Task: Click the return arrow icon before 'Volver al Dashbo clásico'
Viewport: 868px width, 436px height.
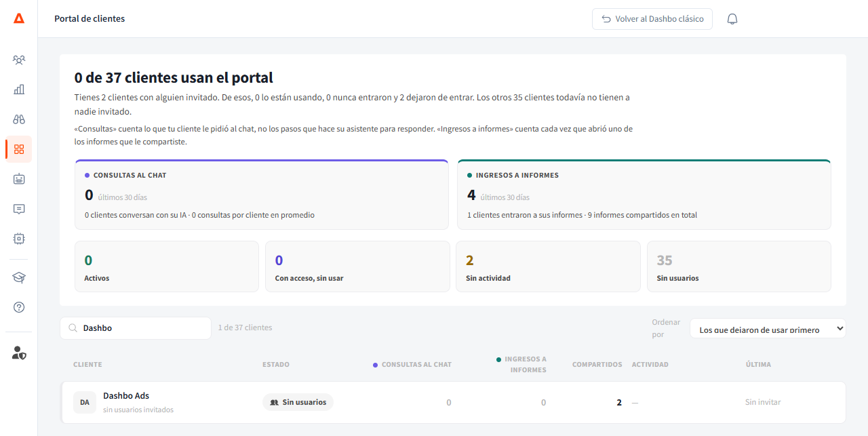Action: pyautogui.click(x=606, y=19)
